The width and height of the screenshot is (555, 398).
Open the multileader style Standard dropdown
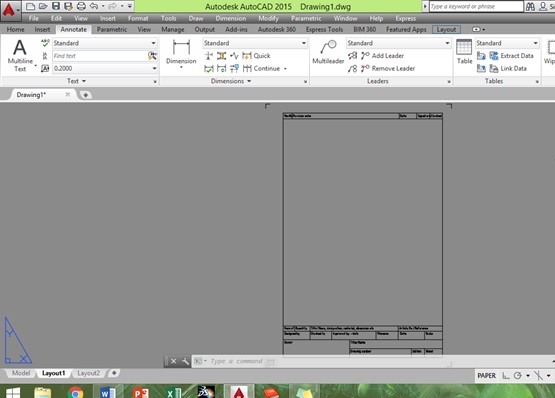pyautogui.click(x=447, y=43)
